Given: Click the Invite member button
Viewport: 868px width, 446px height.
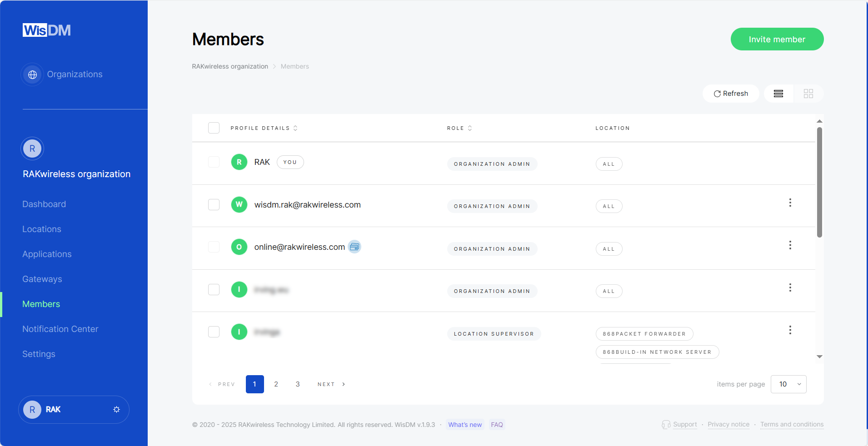Looking at the screenshot, I should point(777,39).
